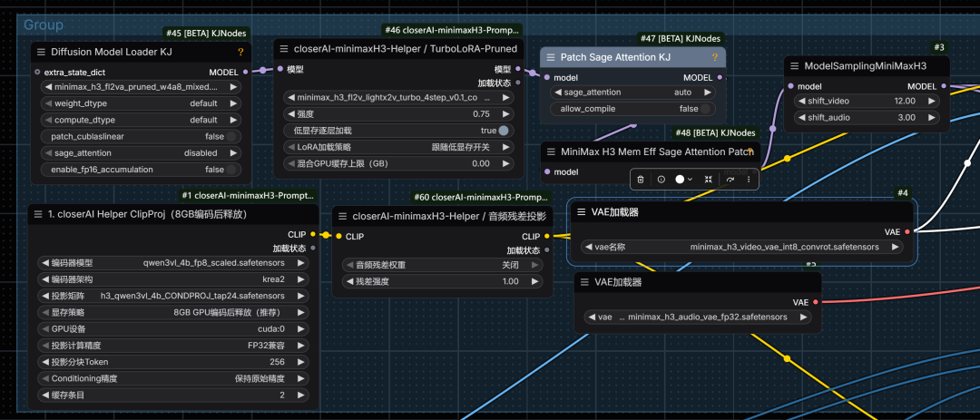Click the VAE output slot of the audio VAE加载器
Image resolution: width=980 pixels, height=420 pixels.
[x=816, y=302]
